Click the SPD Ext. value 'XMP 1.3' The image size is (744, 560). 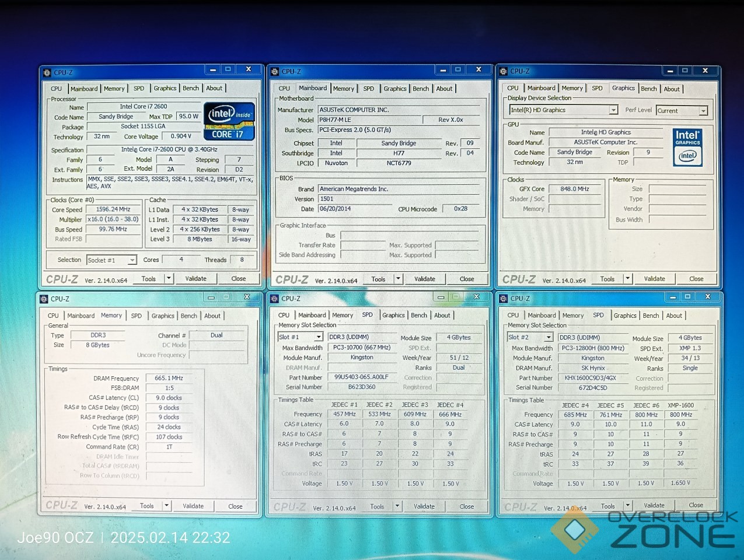coord(690,348)
